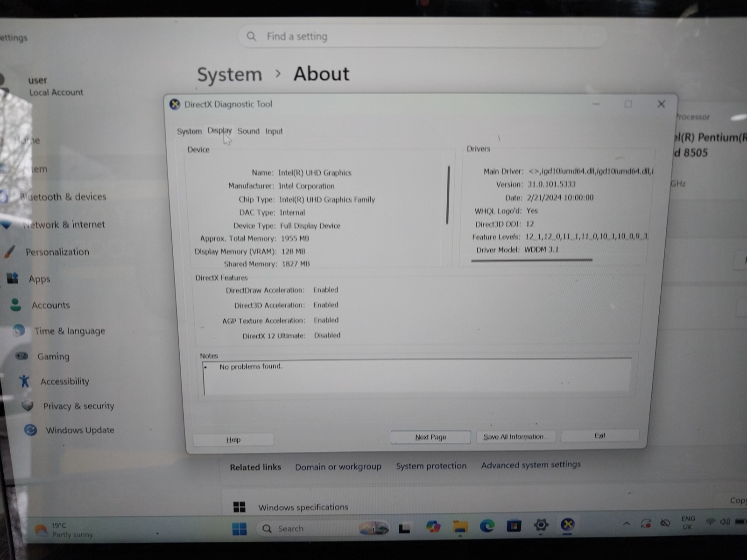Click the Apps sidebar icon
Image resolution: width=747 pixels, height=560 pixels.
point(13,279)
